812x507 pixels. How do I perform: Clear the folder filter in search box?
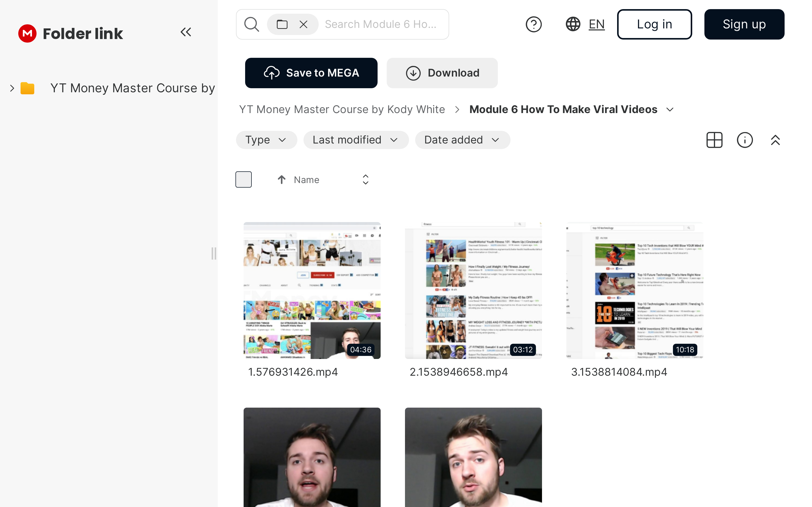pyautogui.click(x=303, y=25)
